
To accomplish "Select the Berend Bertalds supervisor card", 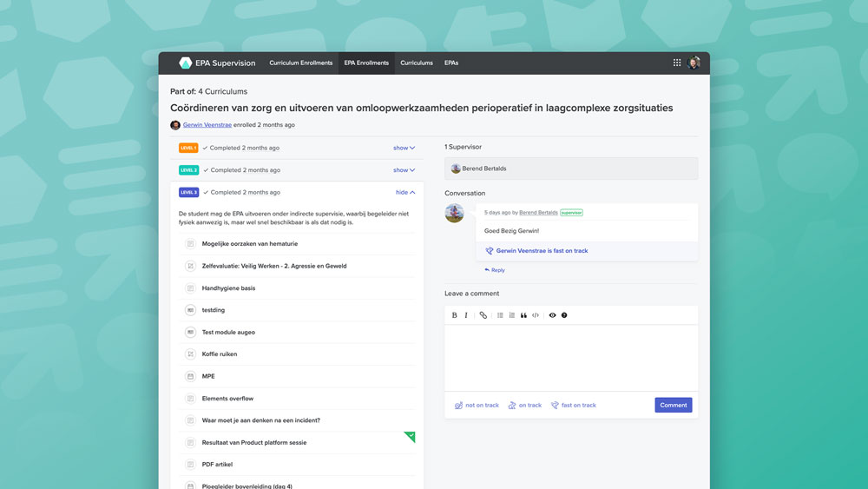I will coord(571,169).
